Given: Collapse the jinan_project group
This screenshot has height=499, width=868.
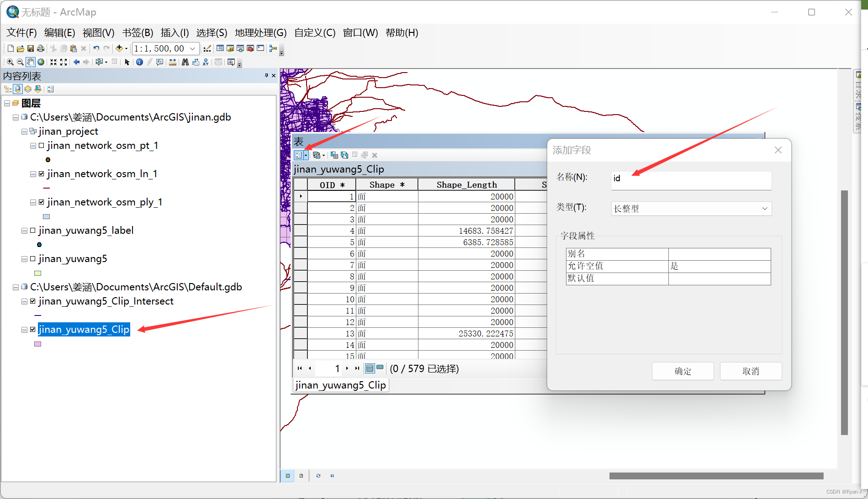Looking at the screenshot, I should pyautogui.click(x=24, y=131).
